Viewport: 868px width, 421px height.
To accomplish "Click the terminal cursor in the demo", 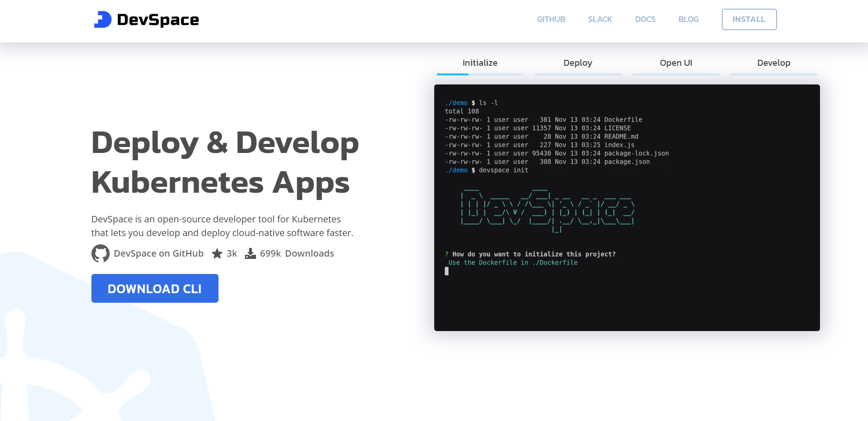I will [x=447, y=271].
